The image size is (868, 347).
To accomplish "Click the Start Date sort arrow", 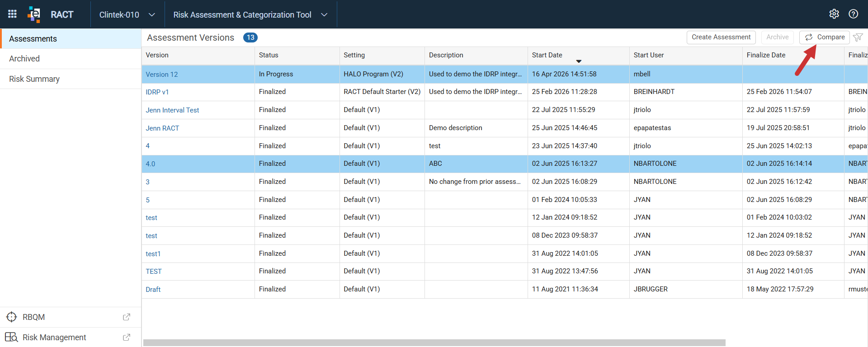I will 579,61.
